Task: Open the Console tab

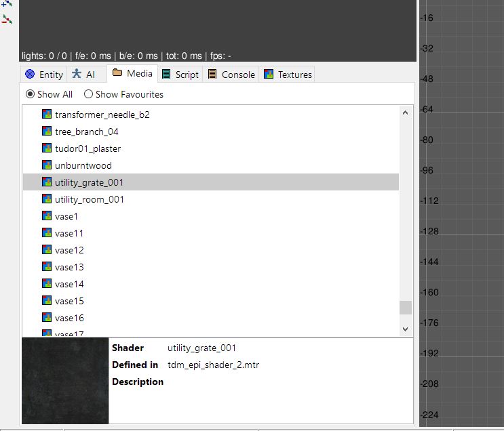Action: coord(231,75)
